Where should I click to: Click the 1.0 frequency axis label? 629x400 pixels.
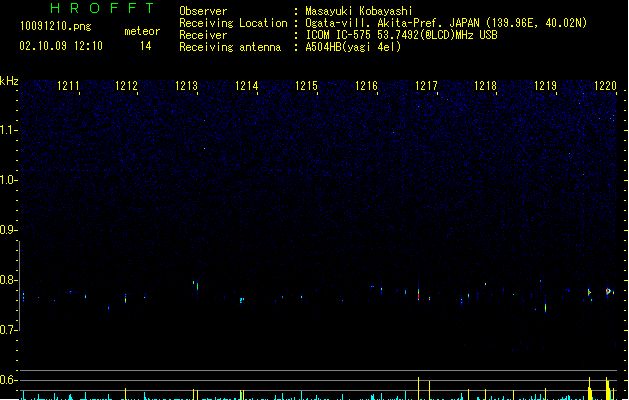[x=8, y=180]
